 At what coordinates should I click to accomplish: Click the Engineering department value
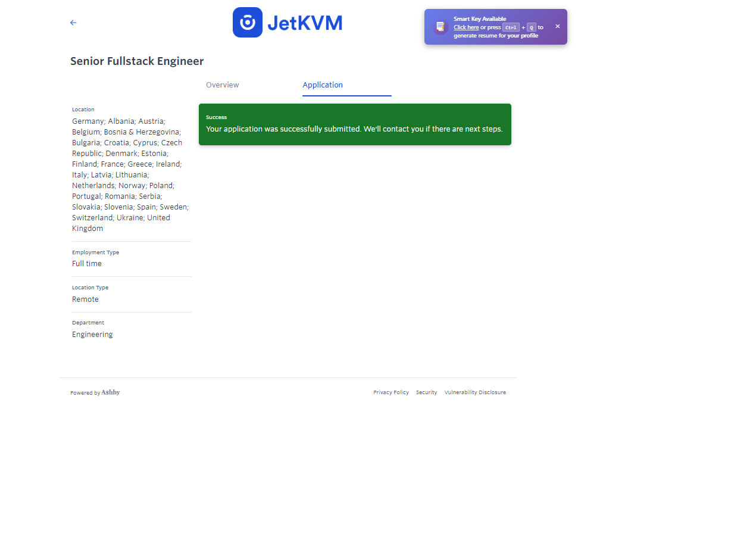(92, 335)
